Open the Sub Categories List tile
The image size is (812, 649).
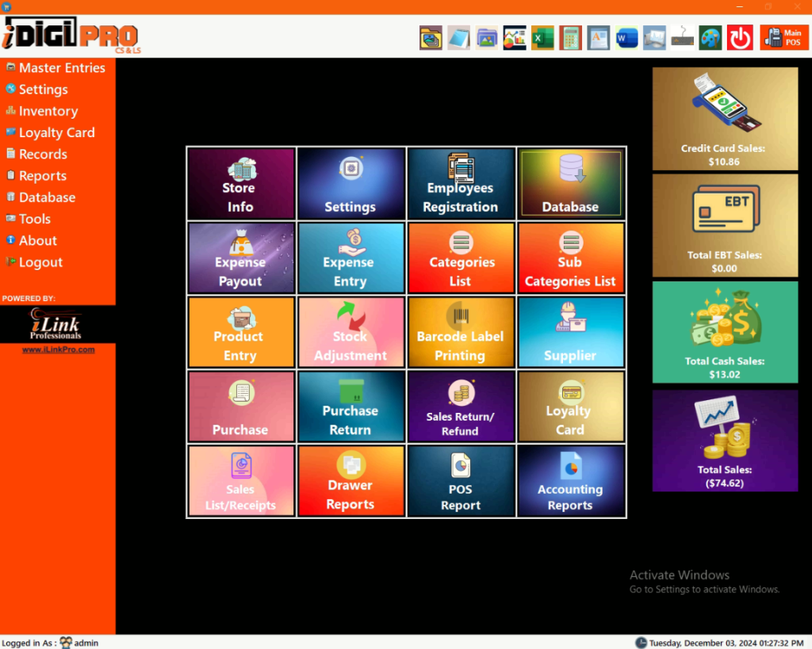click(571, 258)
